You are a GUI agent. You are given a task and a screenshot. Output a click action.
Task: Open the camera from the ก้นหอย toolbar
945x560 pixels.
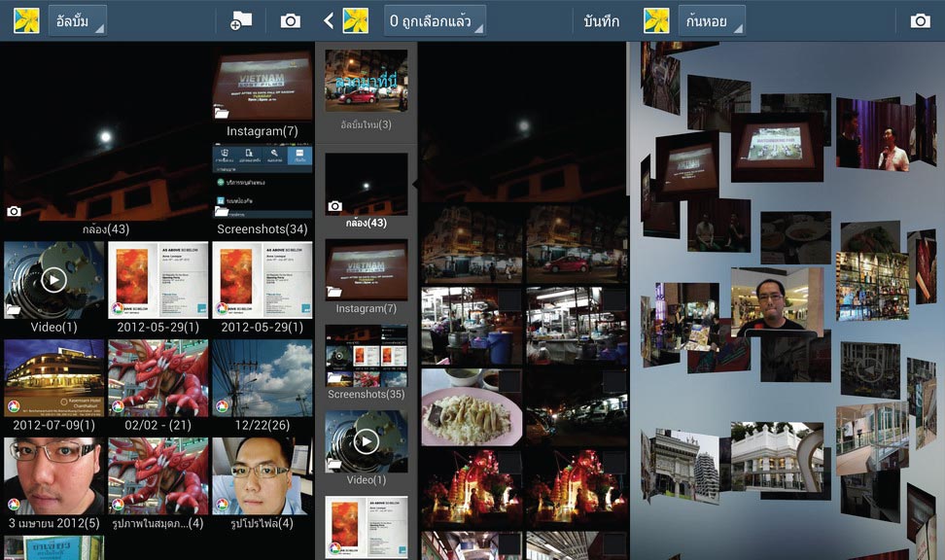921,21
